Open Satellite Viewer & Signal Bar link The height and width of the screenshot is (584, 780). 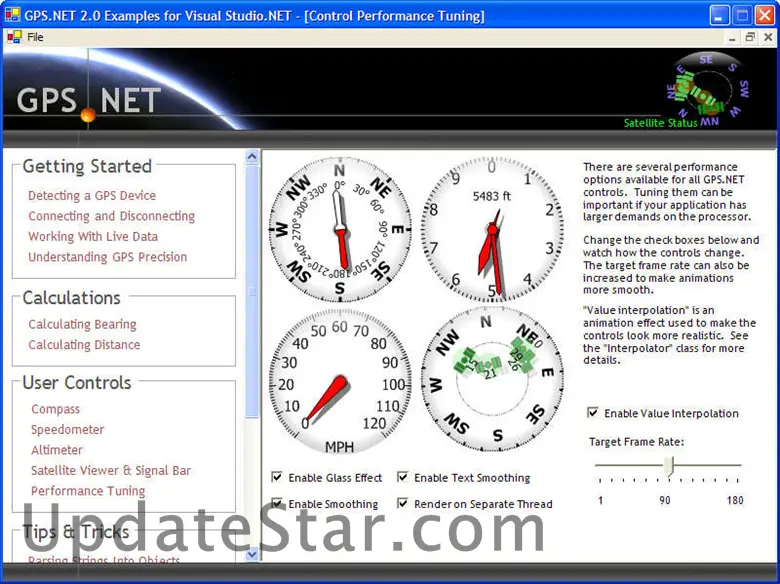pos(111,470)
